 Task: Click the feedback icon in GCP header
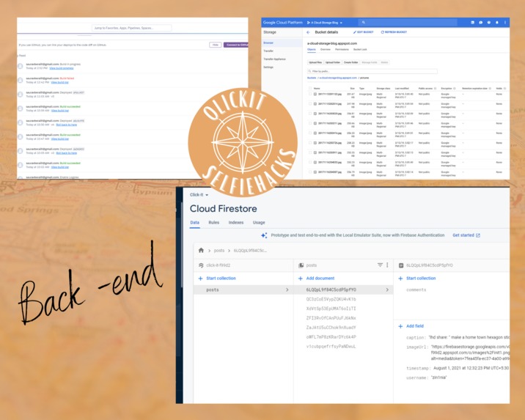click(x=480, y=23)
